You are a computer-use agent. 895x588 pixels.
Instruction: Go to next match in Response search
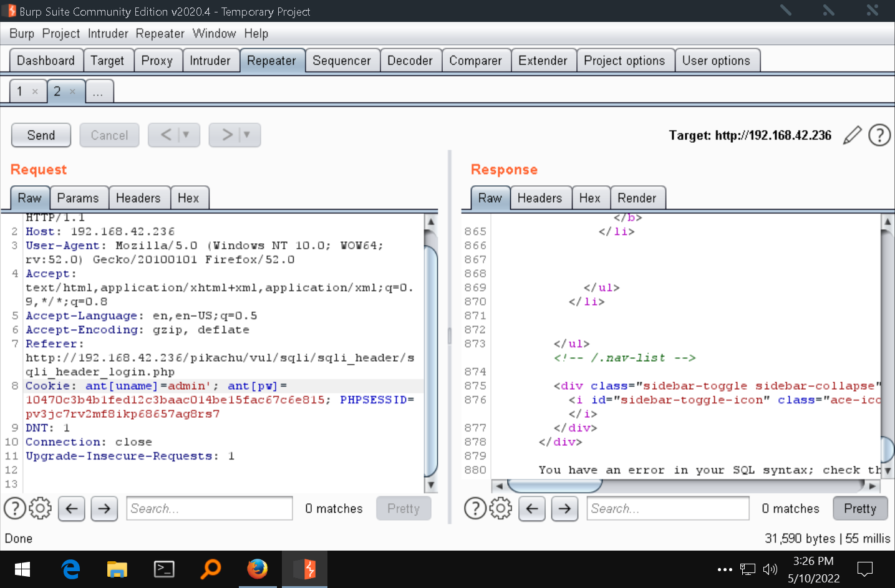tap(564, 509)
